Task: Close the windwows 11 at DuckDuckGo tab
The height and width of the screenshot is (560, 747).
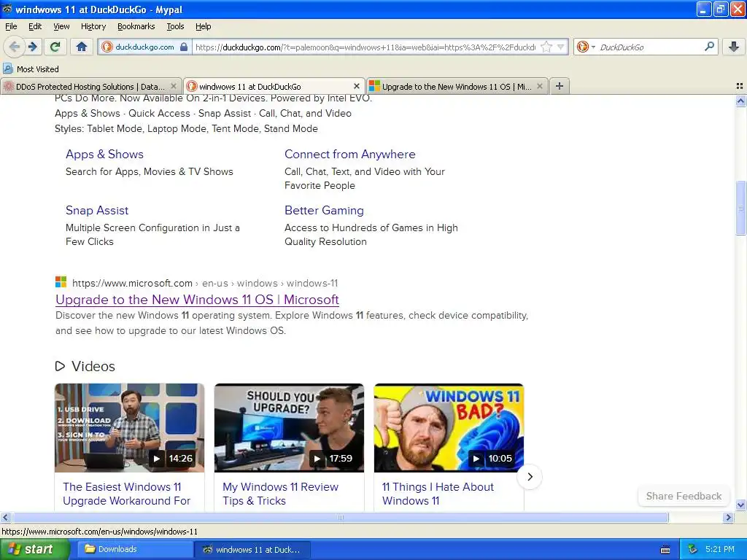Action: 356,86
